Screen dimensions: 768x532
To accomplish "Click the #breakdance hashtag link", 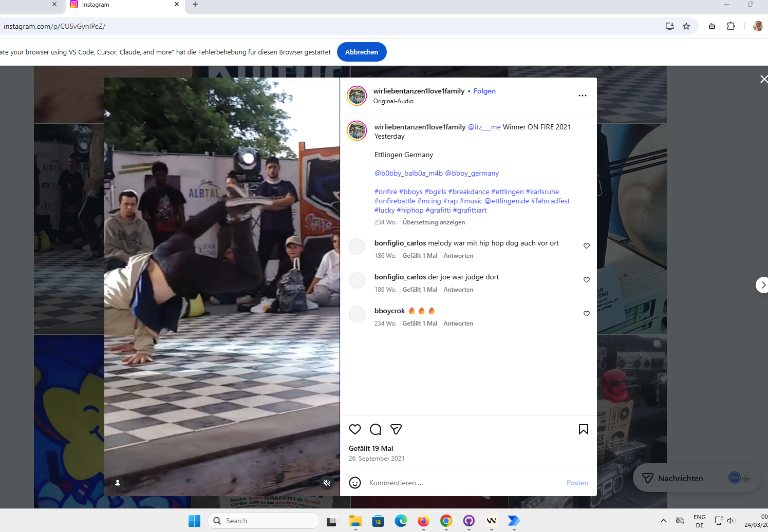I will (469, 192).
